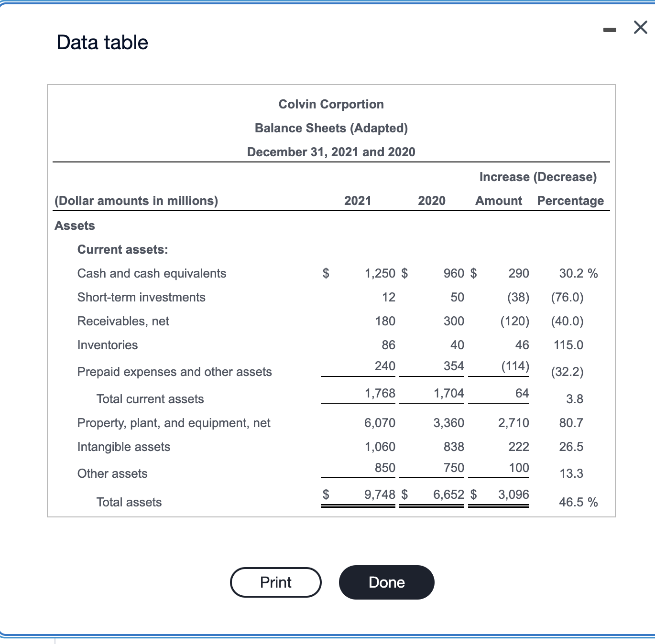Click the Print button

(276, 582)
